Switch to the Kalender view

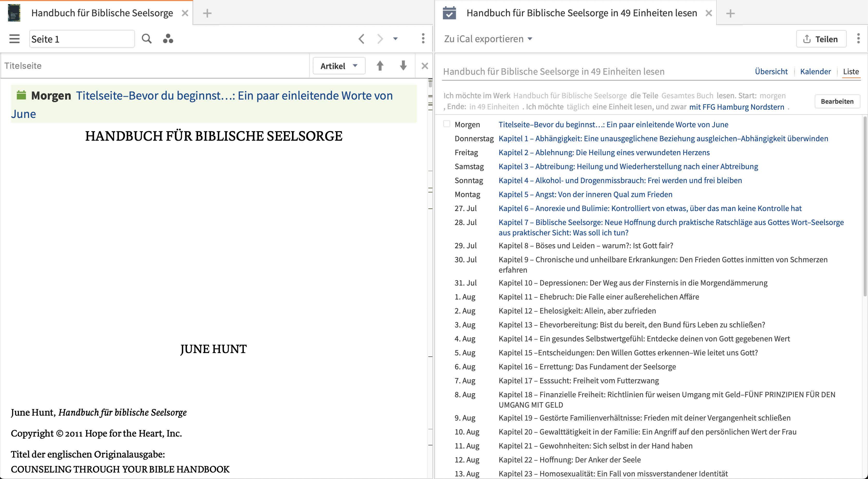[815, 71]
